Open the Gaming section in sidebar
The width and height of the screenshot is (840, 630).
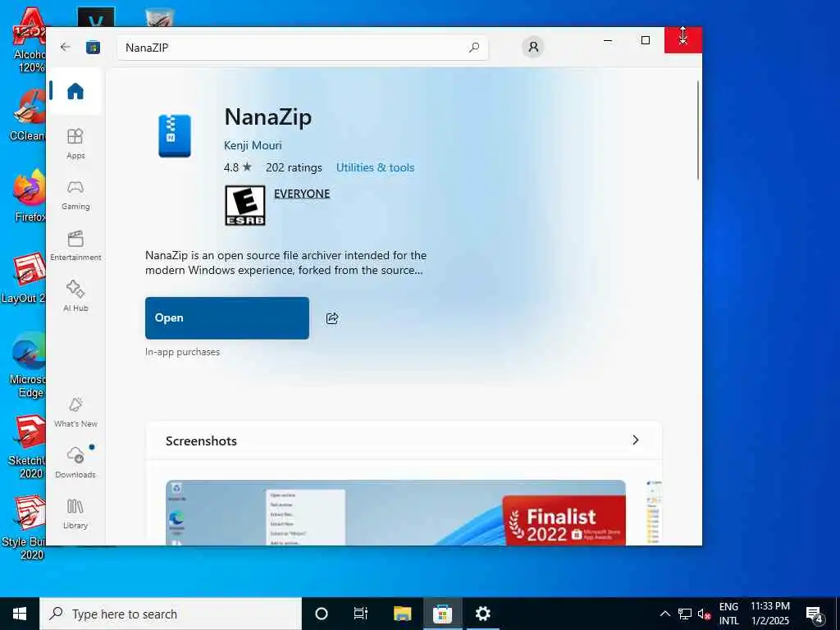point(75,194)
